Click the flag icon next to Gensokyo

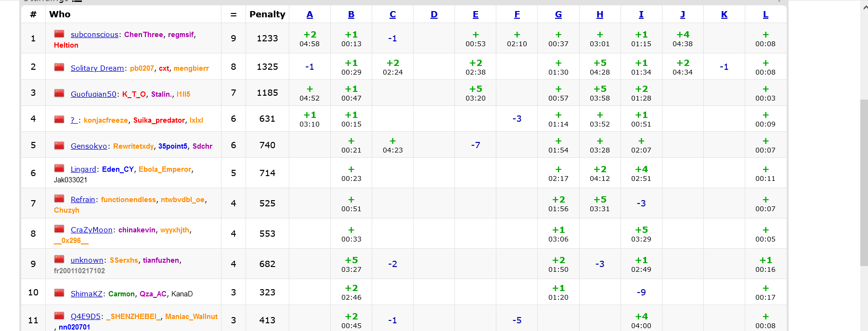(59, 145)
